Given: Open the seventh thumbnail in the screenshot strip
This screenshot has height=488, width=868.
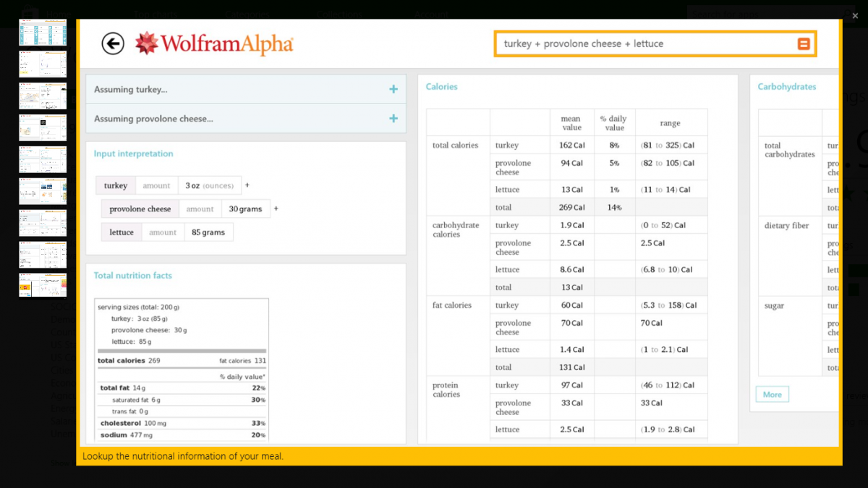Looking at the screenshot, I should (x=43, y=223).
